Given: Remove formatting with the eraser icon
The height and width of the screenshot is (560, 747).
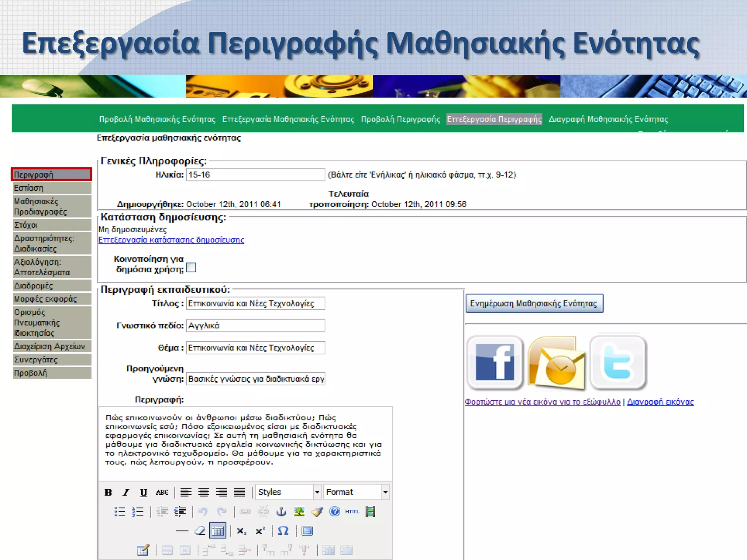Looking at the screenshot, I should coord(200,531).
